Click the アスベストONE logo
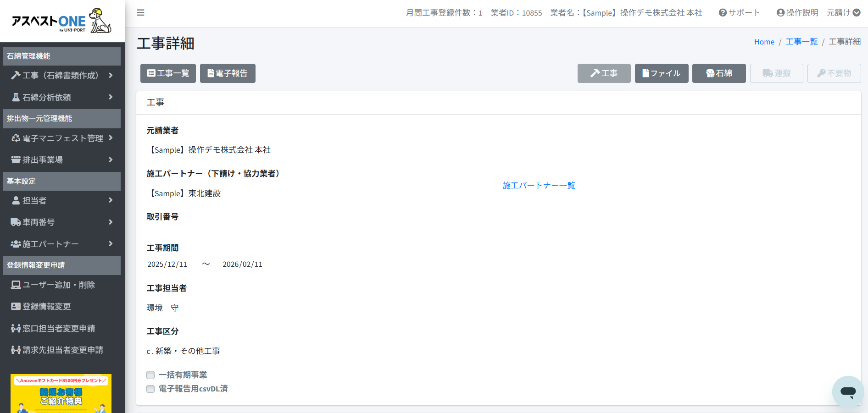This screenshot has width=868, height=413. tap(61, 21)
